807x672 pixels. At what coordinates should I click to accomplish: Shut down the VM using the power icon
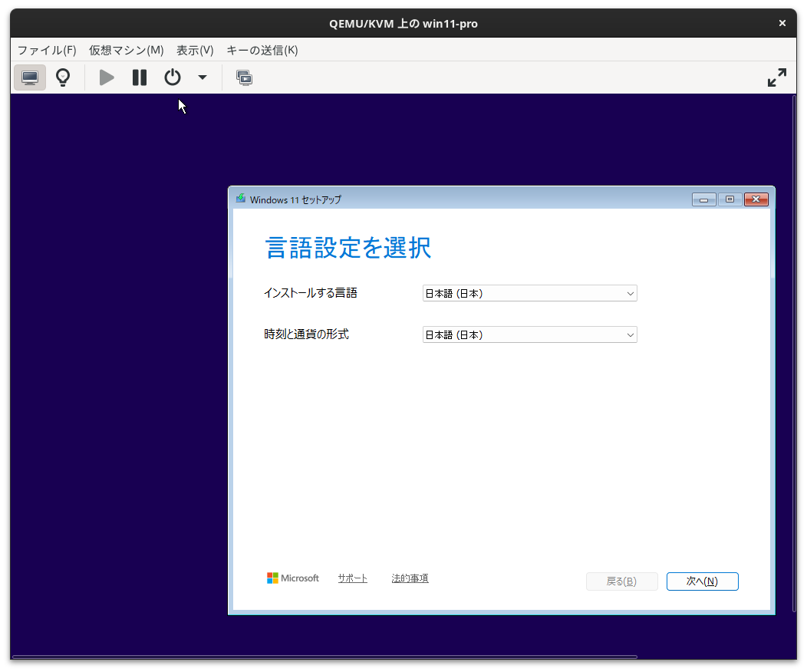point(172,77)
